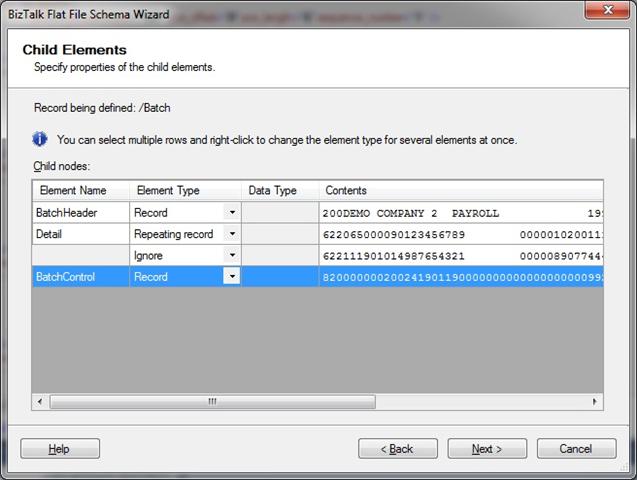Screen dimensions: 637x480
Task: Close the BizTalk Flat File Schema Wizard
Action: [x=607, y=10]
